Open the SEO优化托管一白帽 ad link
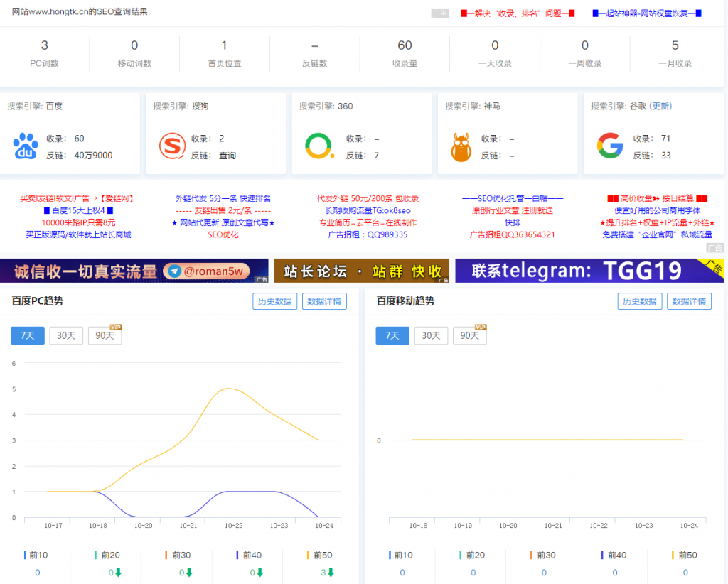The width and height of the screenshot is (728, 584). [x=513, y=198]
